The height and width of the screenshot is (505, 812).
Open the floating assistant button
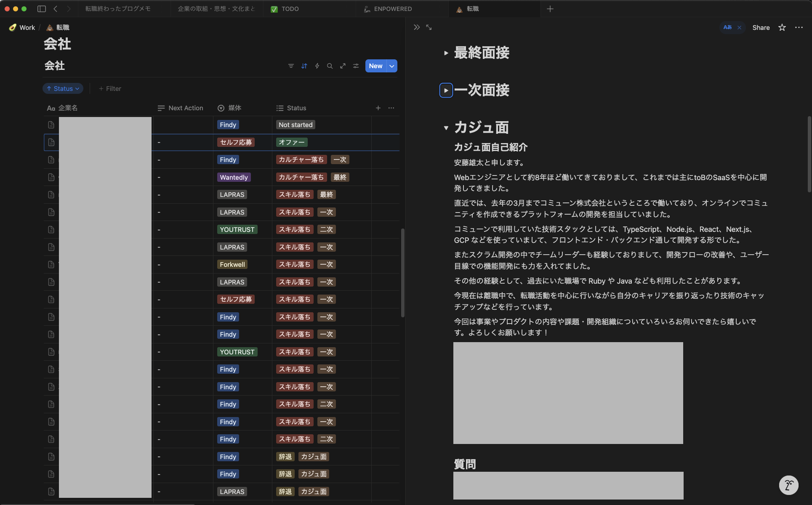788,485
